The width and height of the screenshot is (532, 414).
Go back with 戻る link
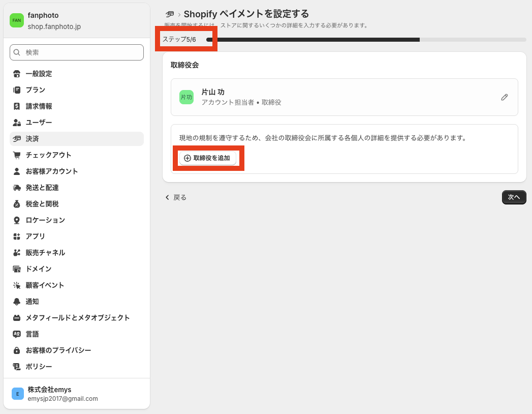pos(176,197)
